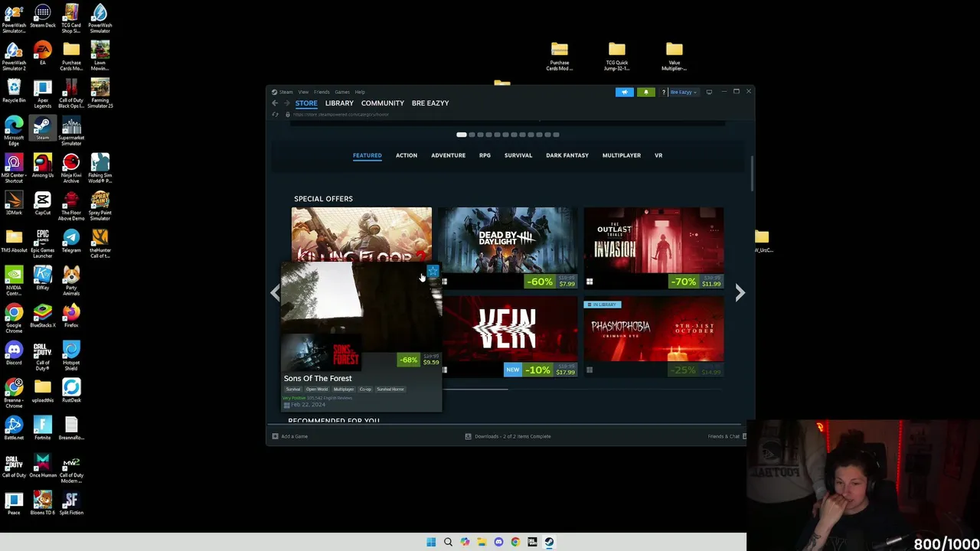
Task: Click the Steam icon in taskbar
Action: pos(549,542)
